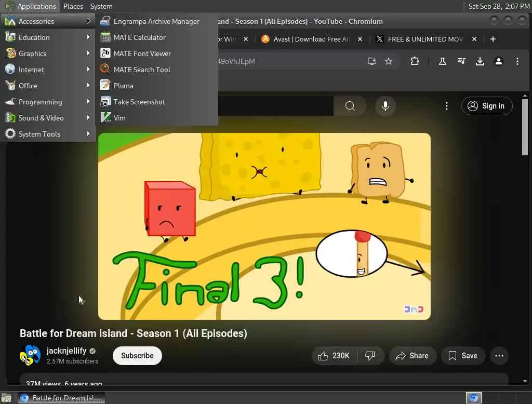Expand the Education submenu
532x404 pixels.
(x=47, y=37)
